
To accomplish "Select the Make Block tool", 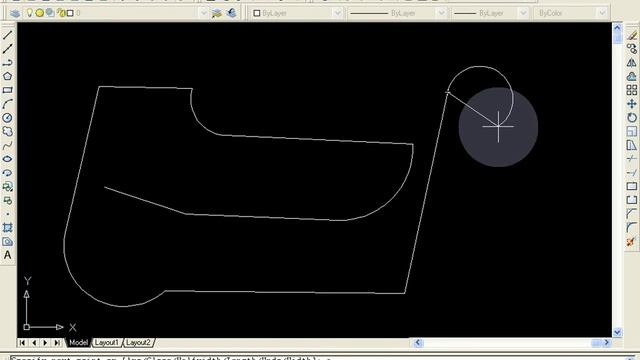I will tap(7, 200).
